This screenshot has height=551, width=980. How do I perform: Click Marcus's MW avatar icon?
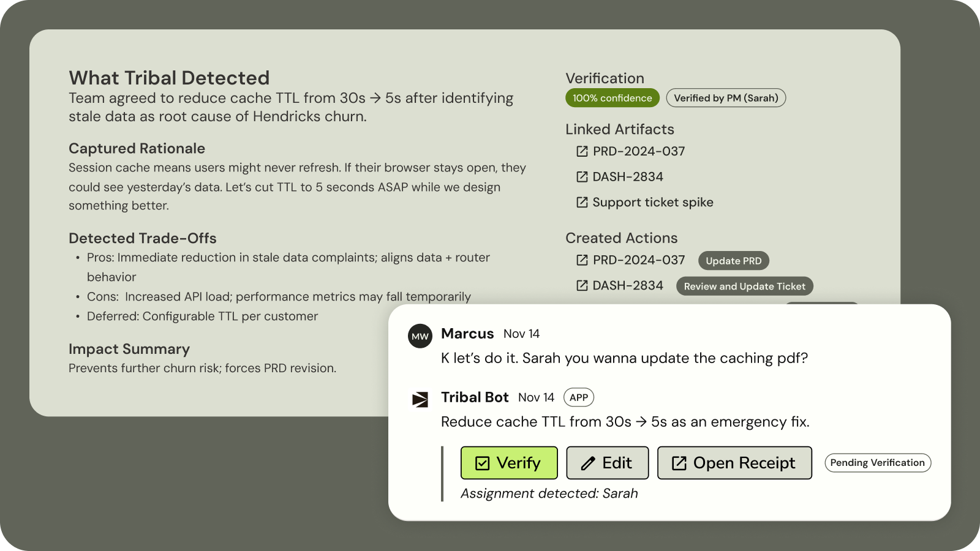click(420, 335)
